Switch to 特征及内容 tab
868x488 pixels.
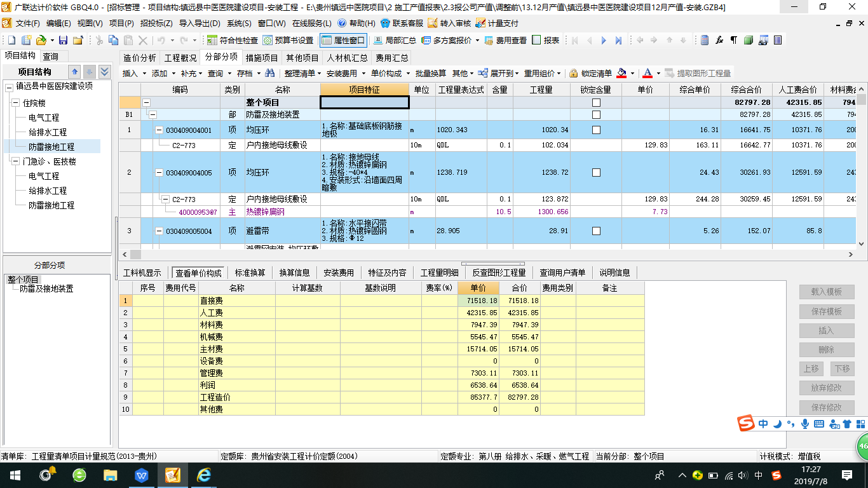pos(387,273)
